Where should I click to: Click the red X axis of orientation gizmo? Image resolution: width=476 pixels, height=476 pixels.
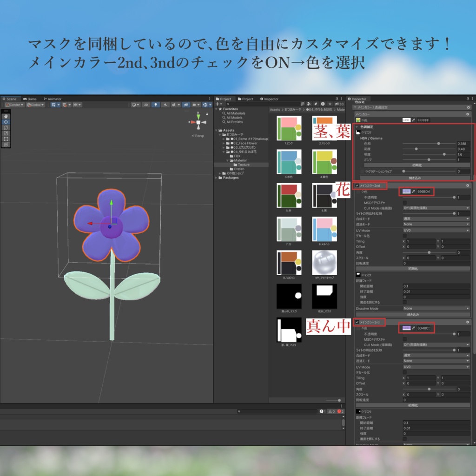(x=193, y=122)
